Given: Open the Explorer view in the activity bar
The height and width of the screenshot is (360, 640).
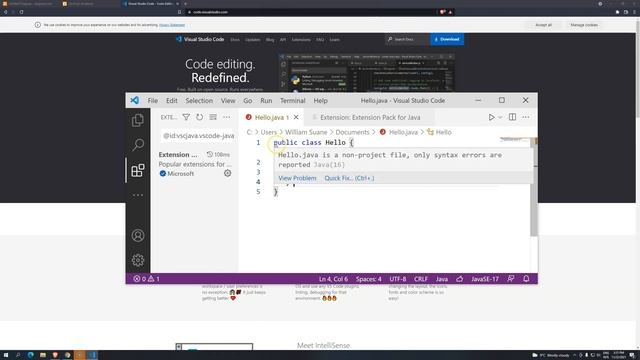Looking at the screenshot, I should coord(138,120).
